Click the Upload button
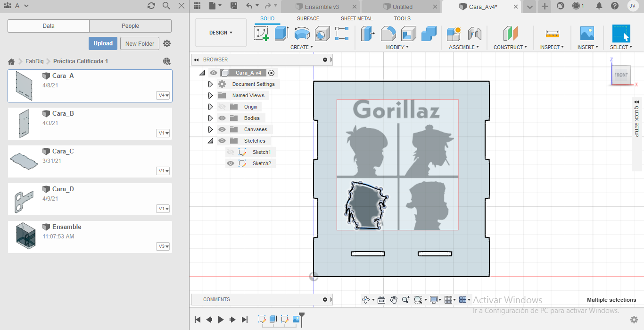This screenshot has width=644, height=330. coord(103,43)
